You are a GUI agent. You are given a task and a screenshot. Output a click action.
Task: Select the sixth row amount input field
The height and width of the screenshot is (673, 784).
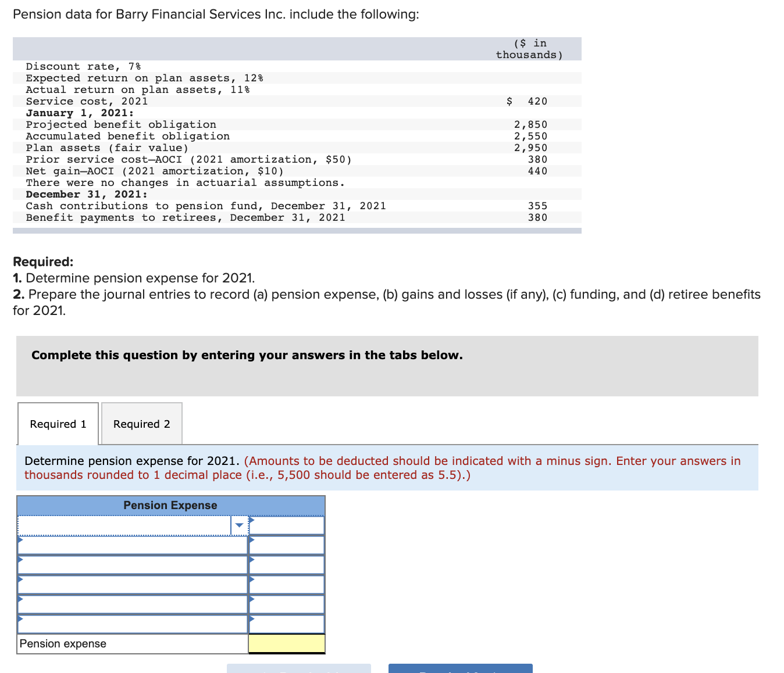[287, 624]
